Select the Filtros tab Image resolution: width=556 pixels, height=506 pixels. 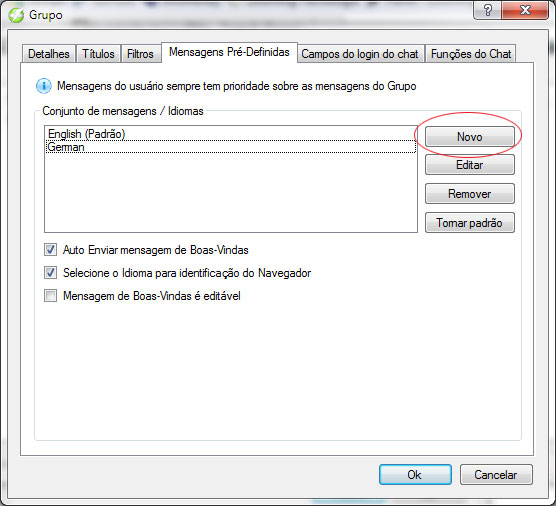click(140, 54)
